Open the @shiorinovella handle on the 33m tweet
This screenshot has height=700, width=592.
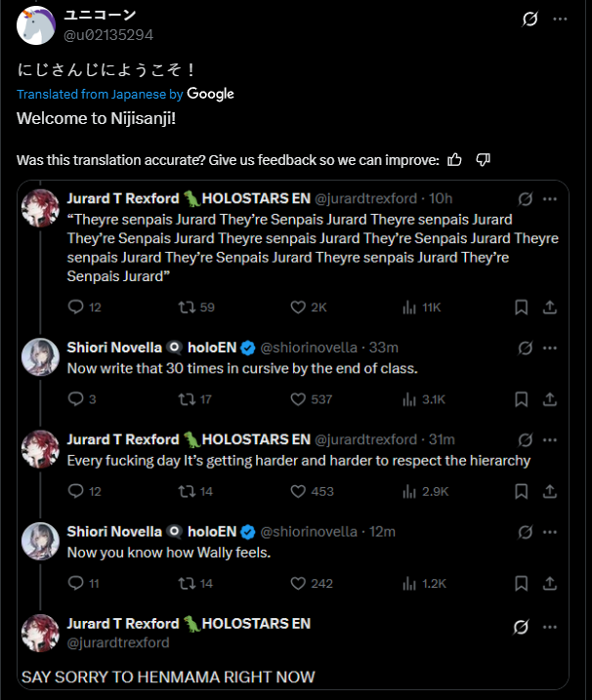314,348
